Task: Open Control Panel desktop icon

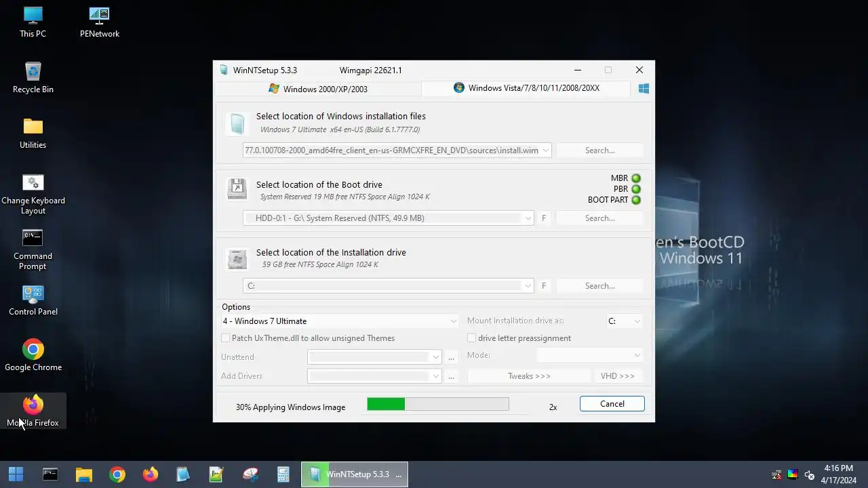Action: pos(33,300)
